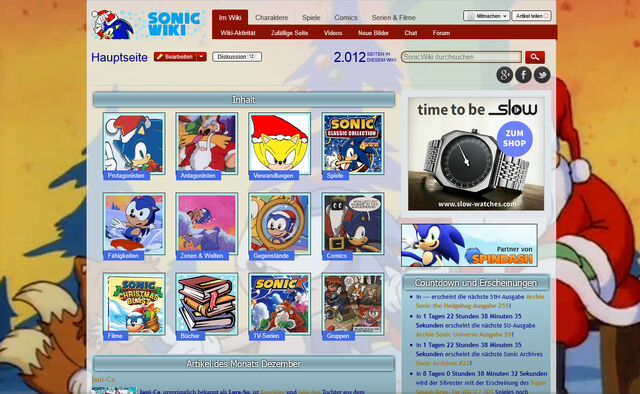Click the Zum Shop badge
This screenshot has height=394, width=640.
point(514,138)
